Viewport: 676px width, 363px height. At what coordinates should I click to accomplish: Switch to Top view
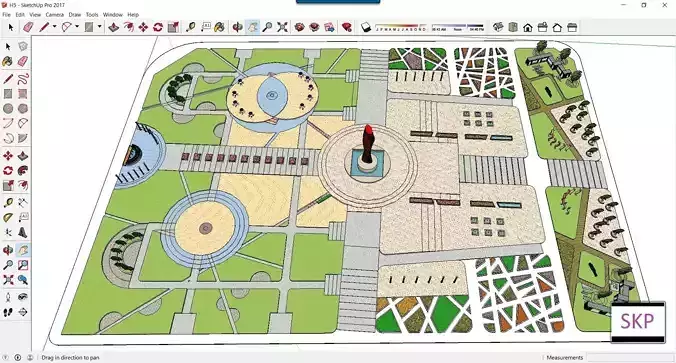(513, 27)
